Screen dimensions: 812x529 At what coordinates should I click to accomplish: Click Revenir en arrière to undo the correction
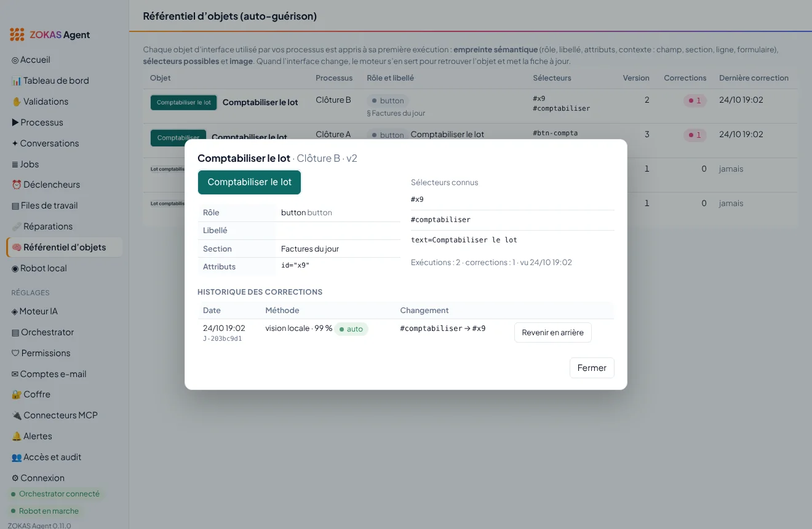click(553, 333)
